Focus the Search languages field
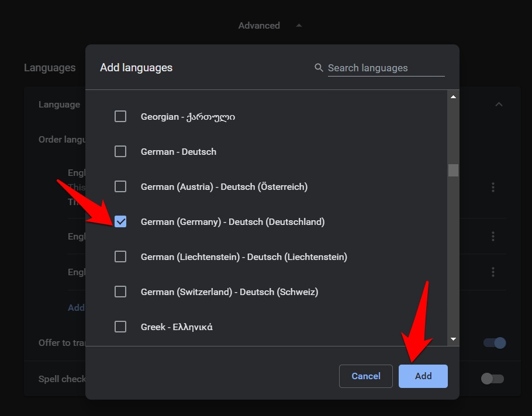 click(386, 68)
